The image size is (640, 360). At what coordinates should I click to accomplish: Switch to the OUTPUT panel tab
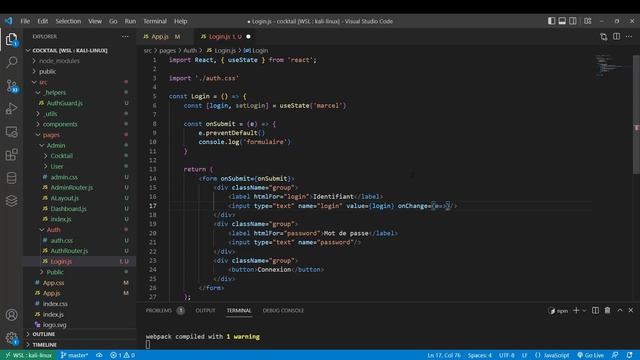pos(205,311)
